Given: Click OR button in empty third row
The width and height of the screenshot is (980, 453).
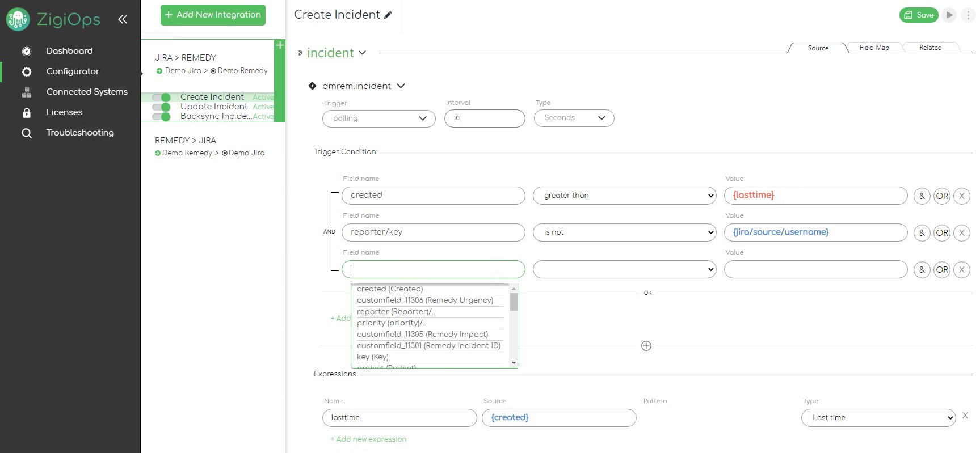Looking at the screenshot, I should 942,270.
